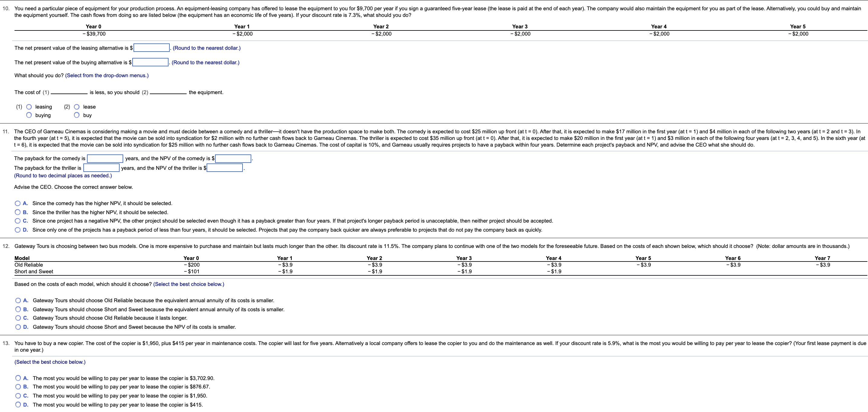Image resolution: width=868 pixels, height=412 pixels.
Task: Click the thriller NPV input field
Action: click(225, 168)
